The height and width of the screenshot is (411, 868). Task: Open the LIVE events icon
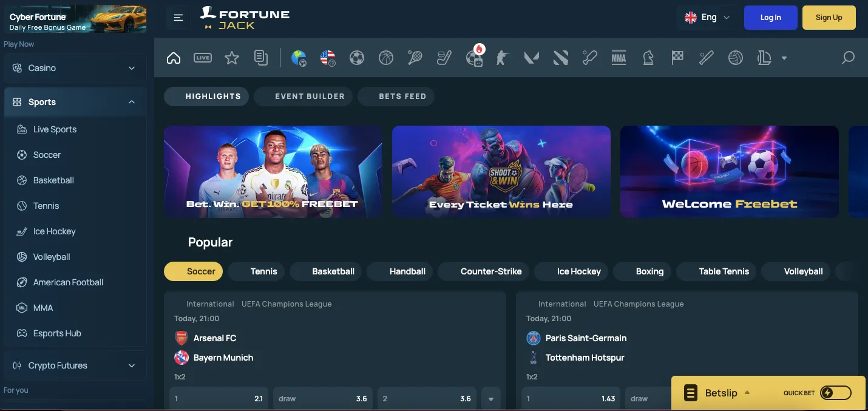tap(203, 58)
